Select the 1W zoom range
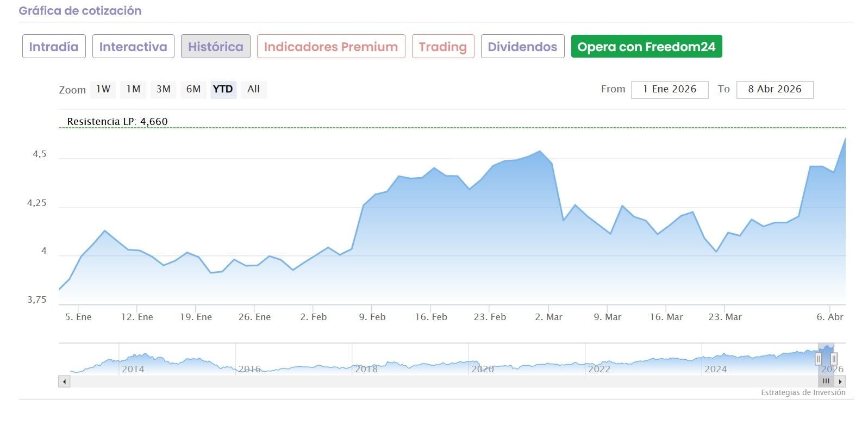 pyautogui.click(x=103, y=89)
